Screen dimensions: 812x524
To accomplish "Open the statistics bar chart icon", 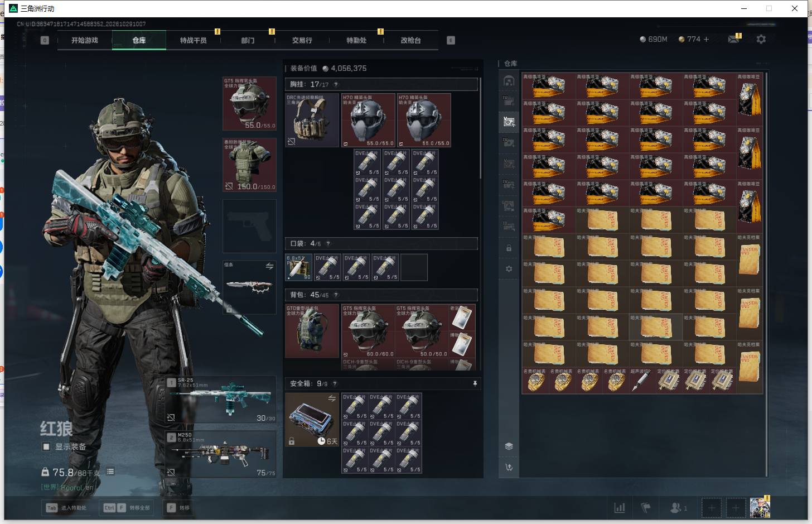I will coord(619,508).
